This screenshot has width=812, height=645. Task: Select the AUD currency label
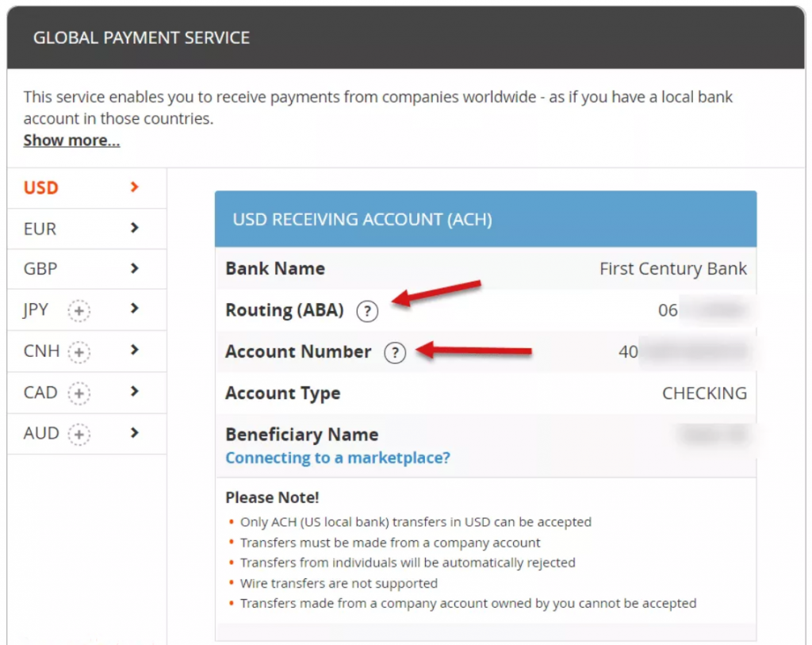click(x=41, y=433)
